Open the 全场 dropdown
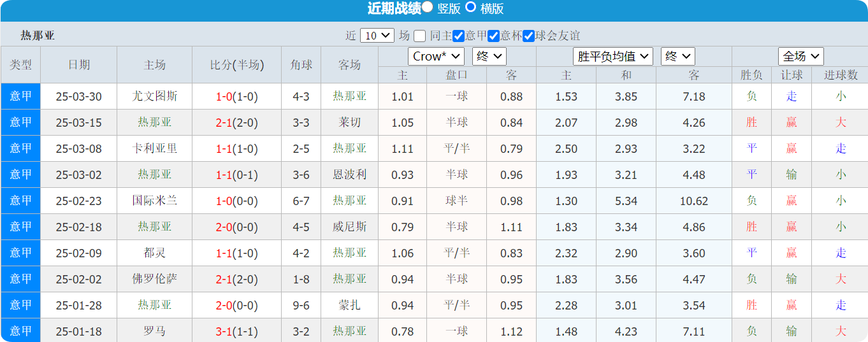The height and width of the screenshot is (342, 868). (800, 56)
